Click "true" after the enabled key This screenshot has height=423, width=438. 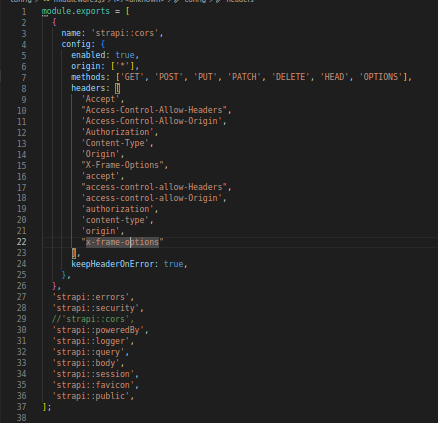pyautogui.click(x=125, y=55)
